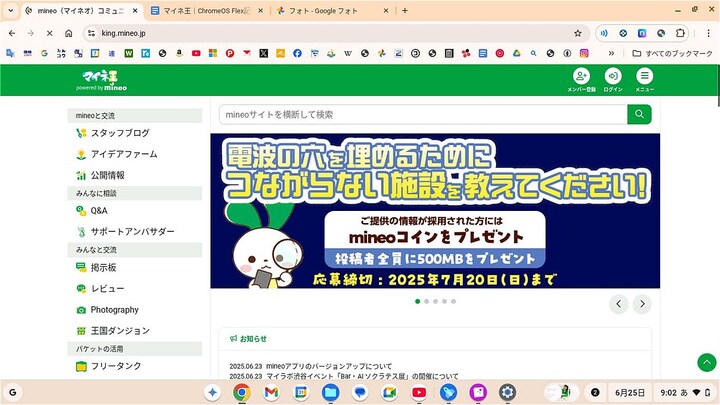Show the previous carousel banner arrow

(x=619, y=304)
